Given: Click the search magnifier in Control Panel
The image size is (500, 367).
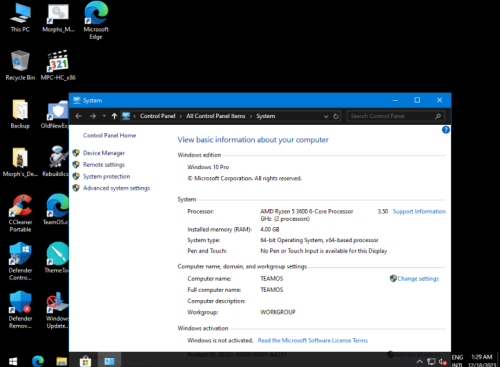Looking at the screenshot, I should tap(438, 116).
